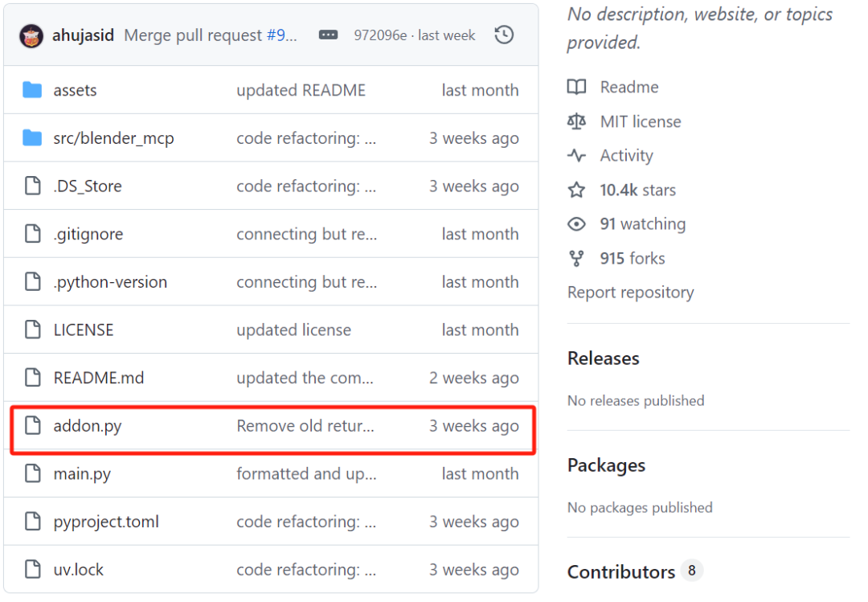Expand commit message ellipsis button
Viewport: 868px width, 602px height.
pos(328,35)
